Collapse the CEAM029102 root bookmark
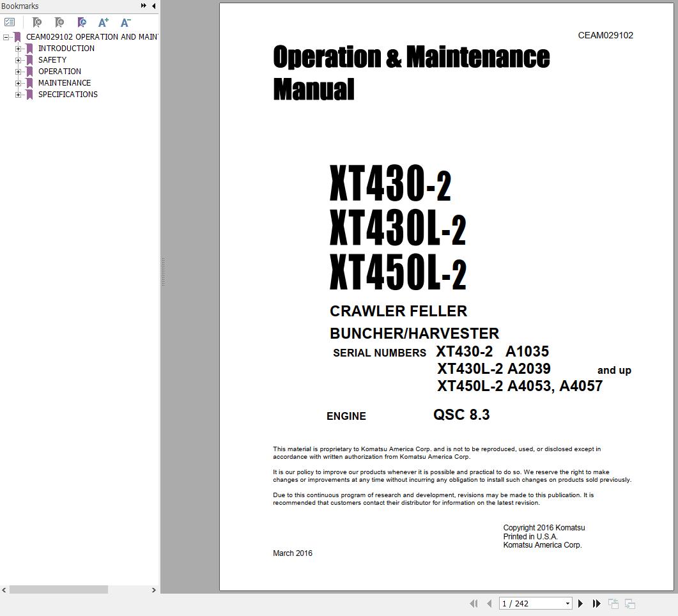The image size is (678, 616). pos(6,37)
